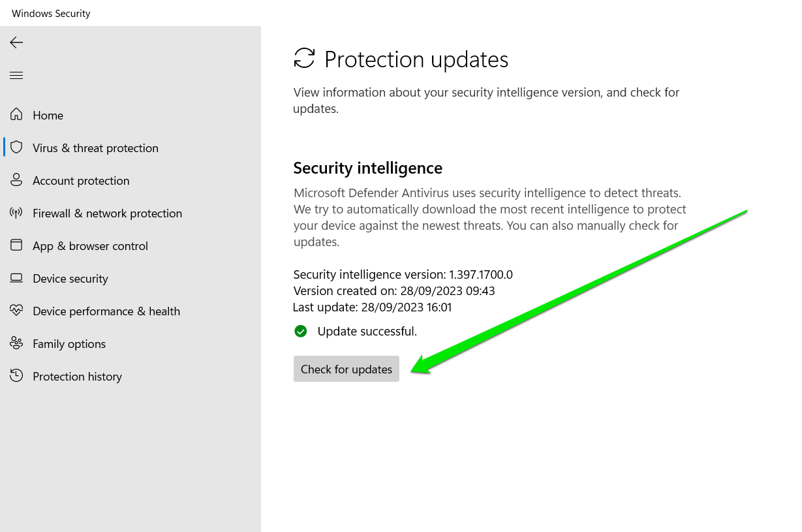Select Virus & threat protection menu item
The width and height of the screenshot is (802, 532).
click(95, 148)
